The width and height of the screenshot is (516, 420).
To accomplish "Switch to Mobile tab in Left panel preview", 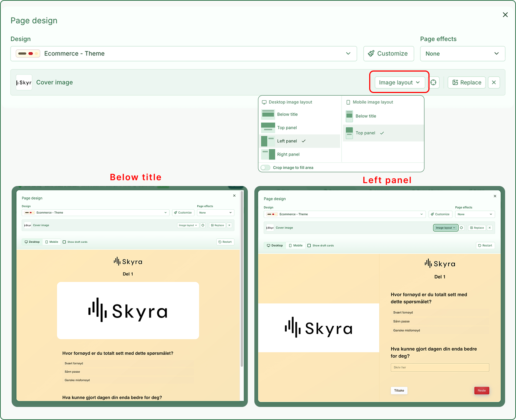I will tap(295, 246).
